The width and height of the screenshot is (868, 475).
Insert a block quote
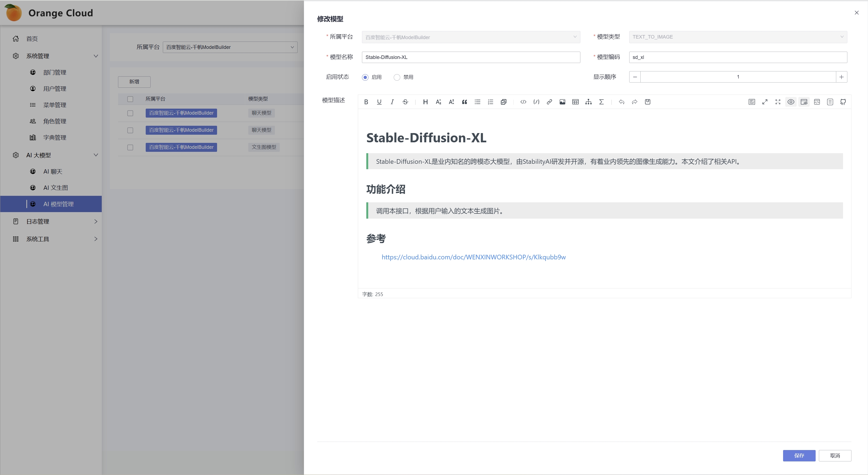[464, 102]
